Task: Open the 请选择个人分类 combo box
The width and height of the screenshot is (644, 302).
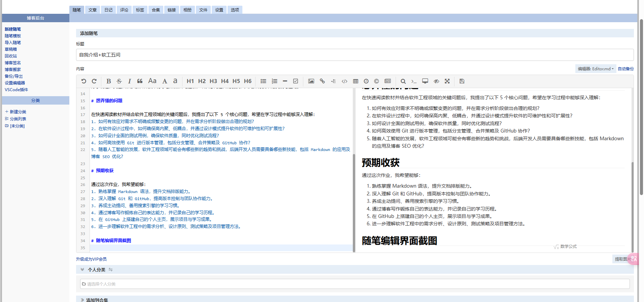Action: point(355,284)
